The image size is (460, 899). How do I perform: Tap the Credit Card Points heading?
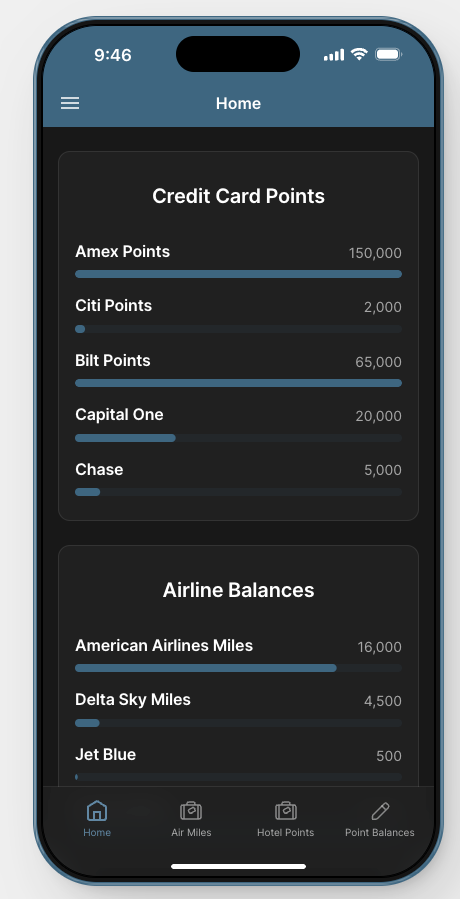click(x=239, y=196)
